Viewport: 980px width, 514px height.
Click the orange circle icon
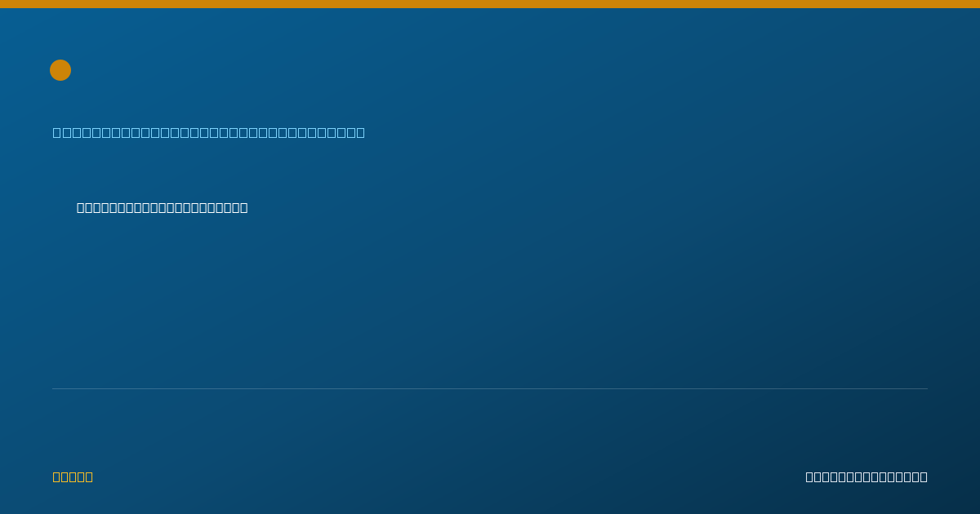[x=60, y=70]
